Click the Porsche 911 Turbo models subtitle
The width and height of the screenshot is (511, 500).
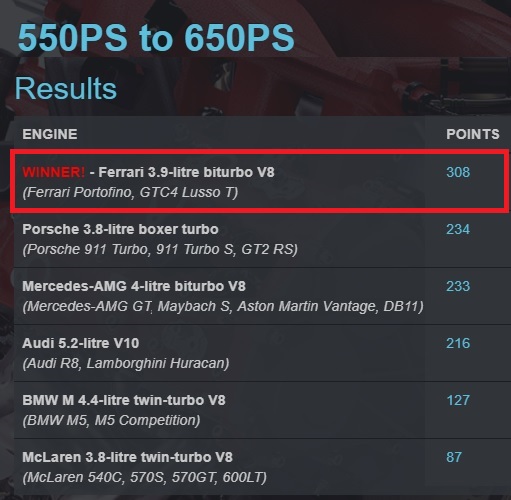point(160,249)
